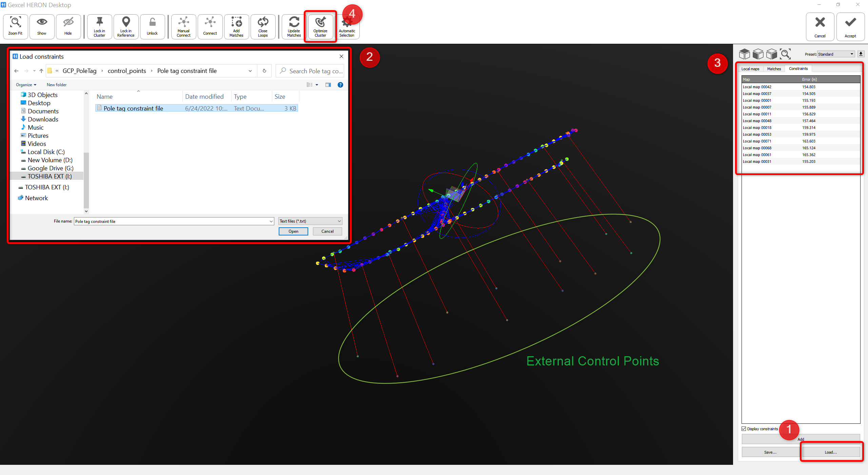Expand the Text files type dropdown
The image size is (868, 475).
point(310,221)
